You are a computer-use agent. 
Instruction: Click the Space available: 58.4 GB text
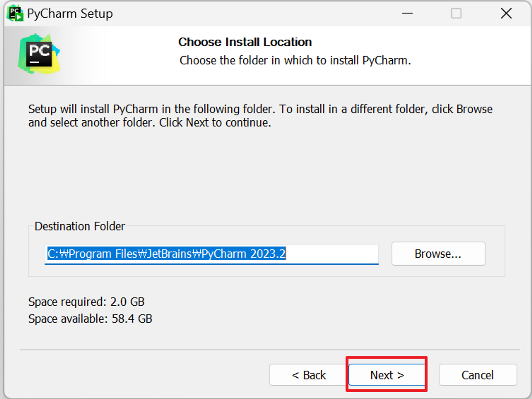tap(90, 318)
